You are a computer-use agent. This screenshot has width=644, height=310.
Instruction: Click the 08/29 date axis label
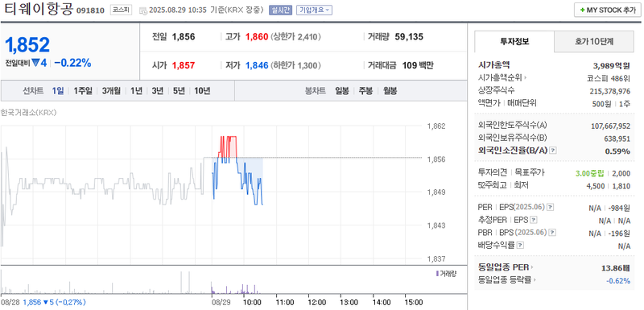tap(221, 302)
